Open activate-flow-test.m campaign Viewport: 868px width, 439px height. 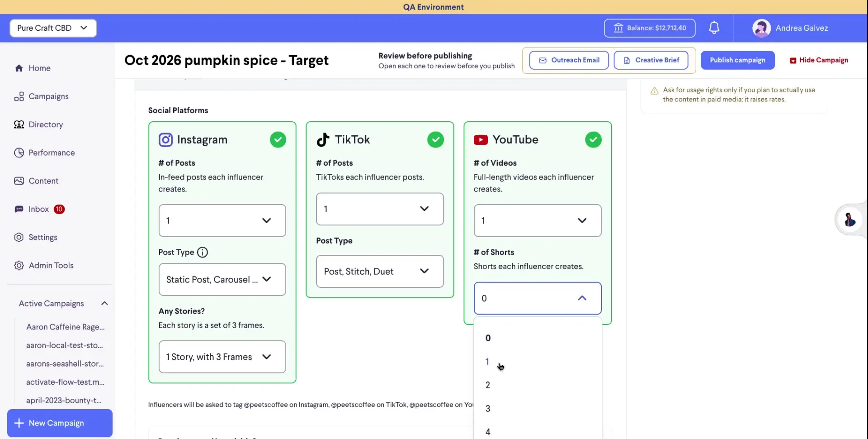click(65, 382)
